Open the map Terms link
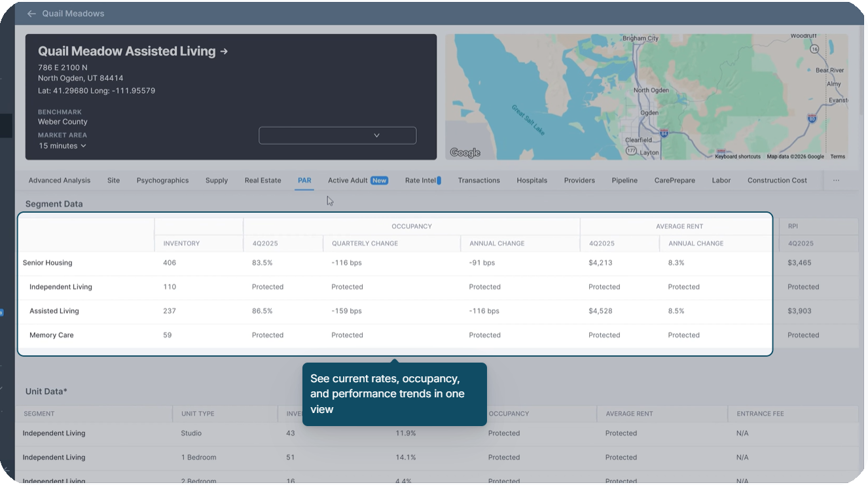868x485 pixels. point(837,157)
